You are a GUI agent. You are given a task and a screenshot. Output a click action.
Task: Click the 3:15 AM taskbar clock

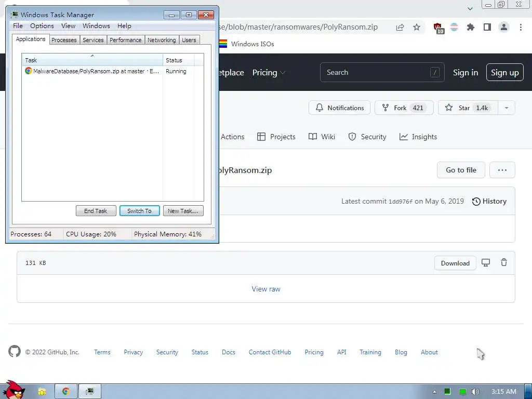coord(504,392)
